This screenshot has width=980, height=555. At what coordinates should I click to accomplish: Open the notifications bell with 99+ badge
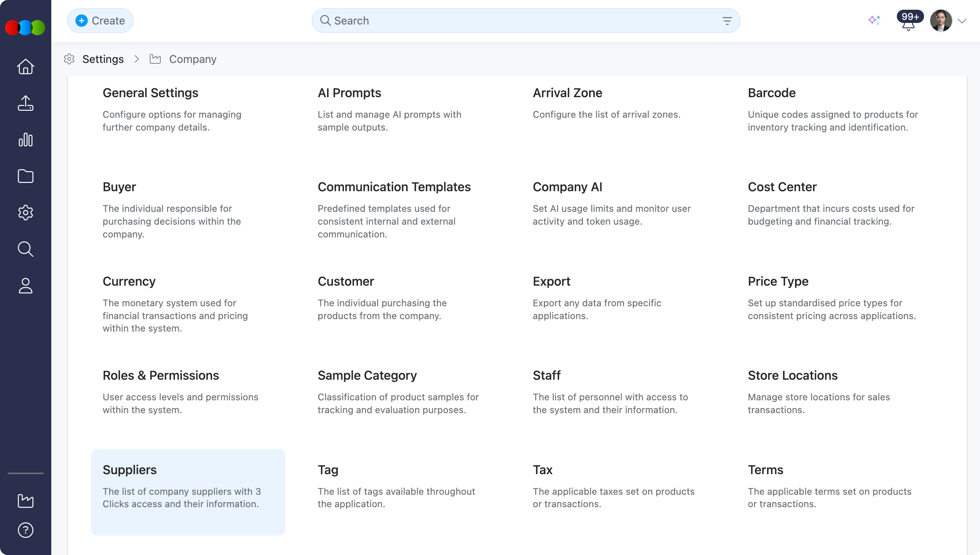click(908, 23)
